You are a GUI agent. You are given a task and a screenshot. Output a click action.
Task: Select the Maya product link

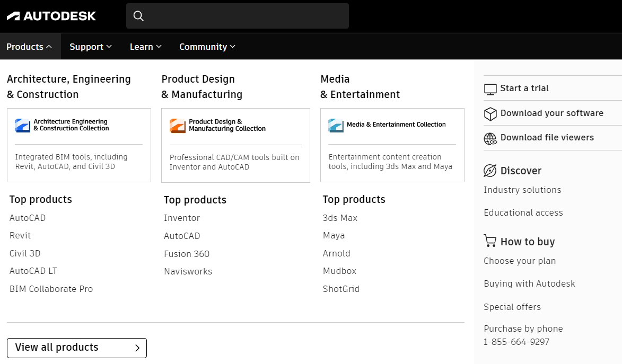(x=334, y=235)
